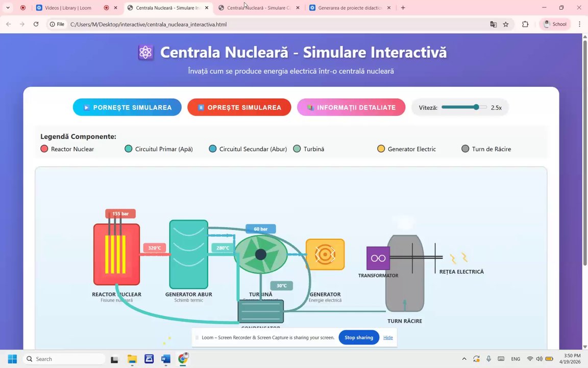Switch to Generarea de proiecte didactice tab
This screenshot has height=368, width=588.
pyautogui.click(x=350, y=8)
